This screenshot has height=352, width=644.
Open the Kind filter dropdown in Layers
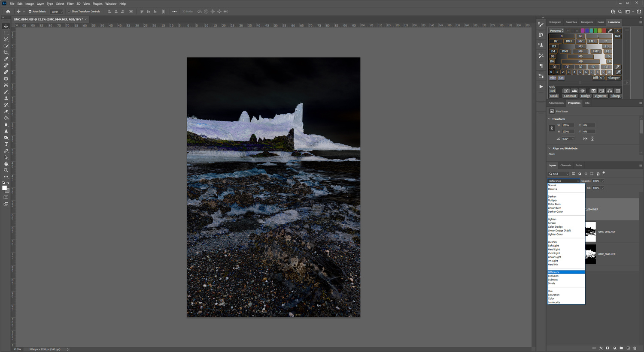coord(559,174)
